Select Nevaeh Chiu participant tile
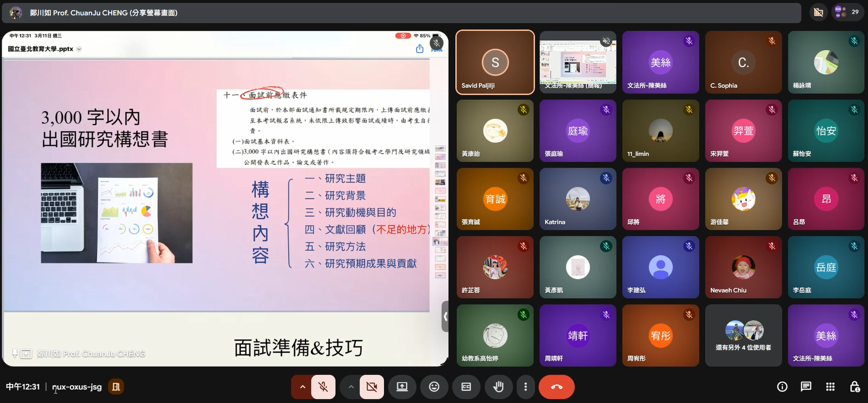Image resolution: width=868 pixels, height=403 pixels. 743,267
